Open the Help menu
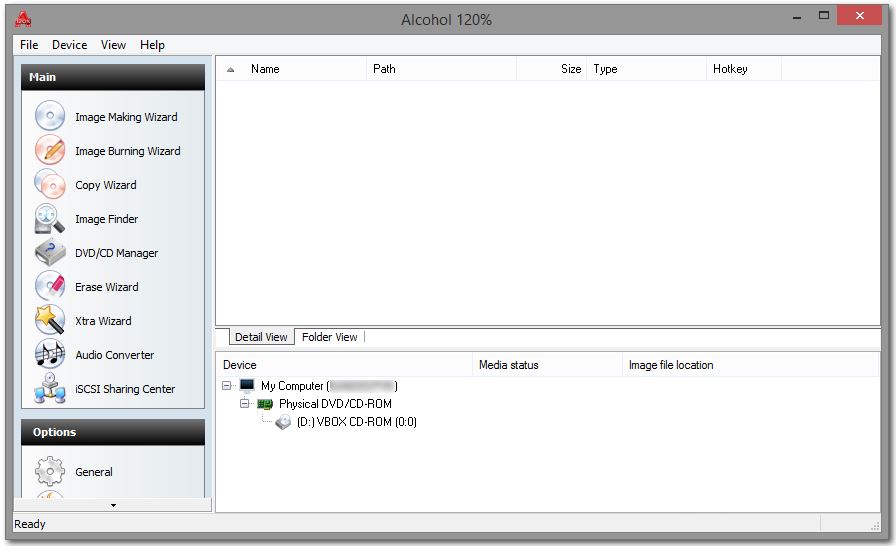 coord(152,45)
